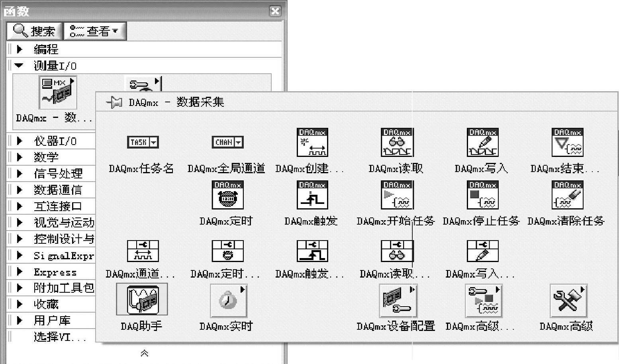
Task: Open the DAQmx - 数... palette icon in 测量I/O
Action: click(58, 92)
